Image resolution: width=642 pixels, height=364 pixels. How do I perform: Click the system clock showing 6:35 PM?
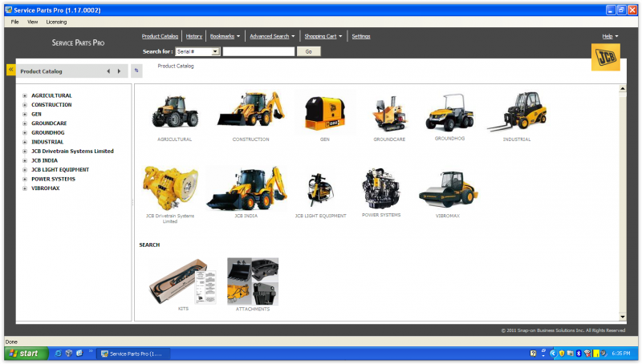pos(620,354)
